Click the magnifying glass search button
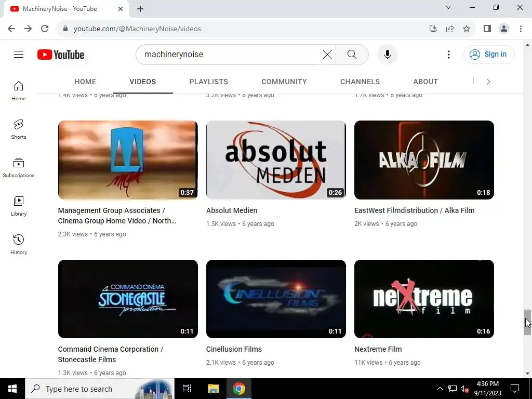532x399 pixels. click(352, 54)
